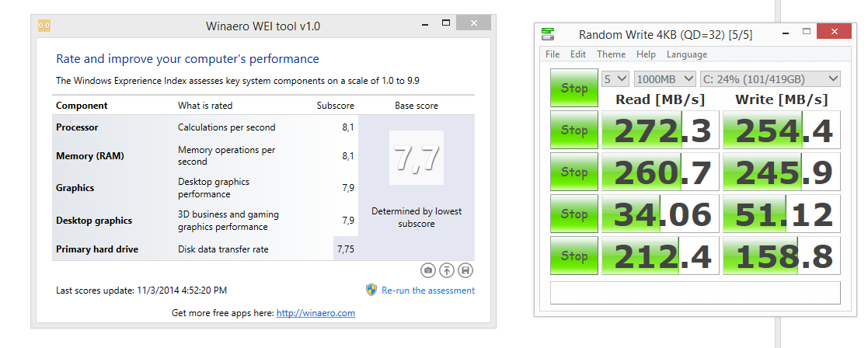Screen dimensions: 868x348
Task: Click the Base score column header
Action: click(x=417, y=106)
